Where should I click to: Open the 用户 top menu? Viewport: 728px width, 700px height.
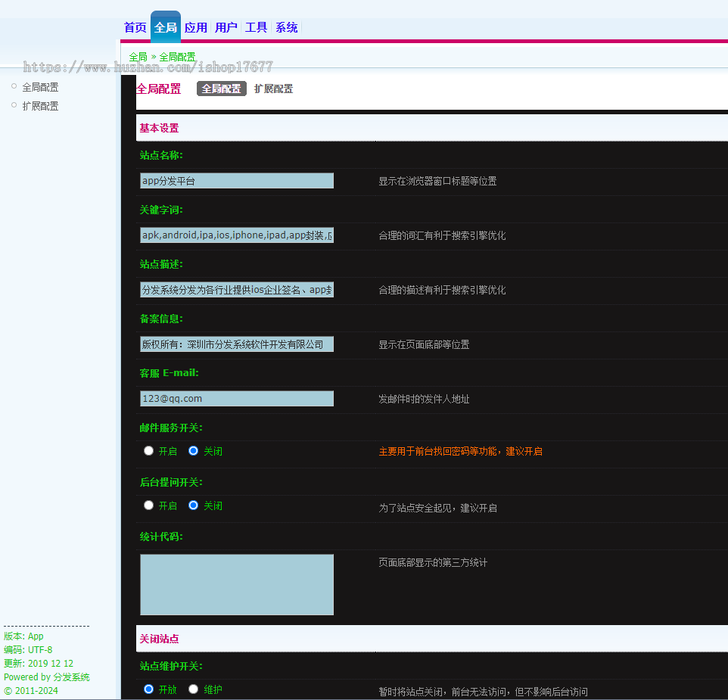226,27
